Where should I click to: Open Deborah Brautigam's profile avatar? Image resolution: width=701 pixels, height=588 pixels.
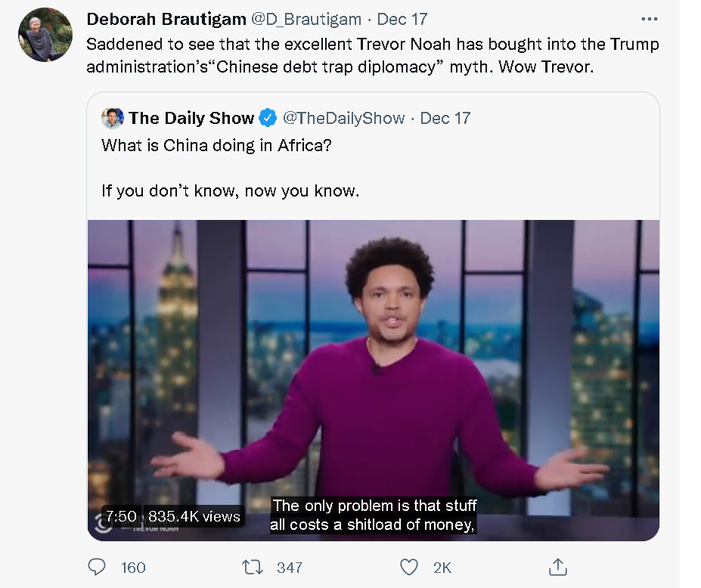click(x=45, y=34)
